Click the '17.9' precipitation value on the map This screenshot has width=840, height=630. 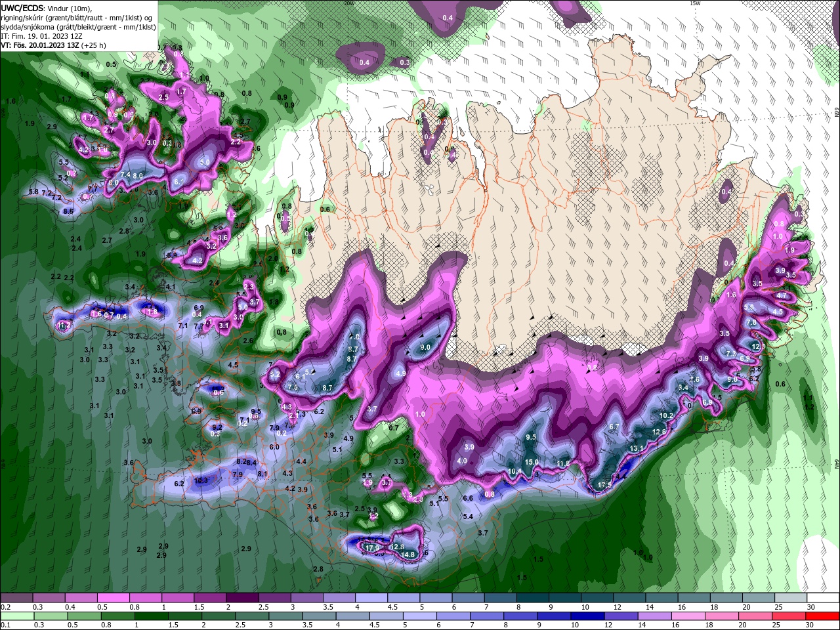click(372, 548)
